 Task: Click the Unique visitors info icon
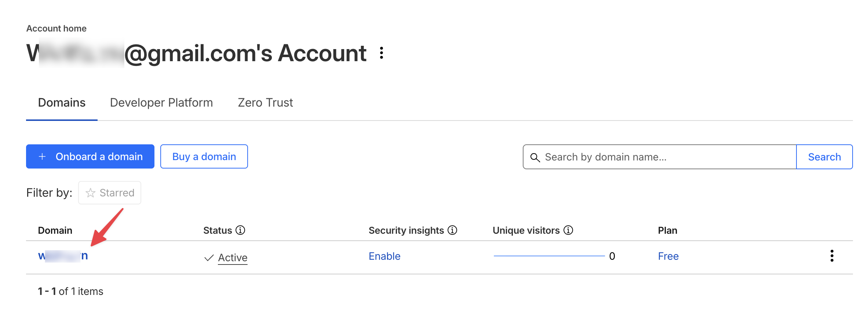(x=568, y=230)
